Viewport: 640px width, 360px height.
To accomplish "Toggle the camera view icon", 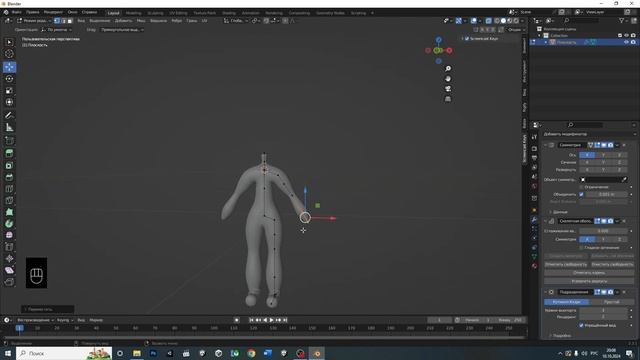I will click(x=448, y=89).
